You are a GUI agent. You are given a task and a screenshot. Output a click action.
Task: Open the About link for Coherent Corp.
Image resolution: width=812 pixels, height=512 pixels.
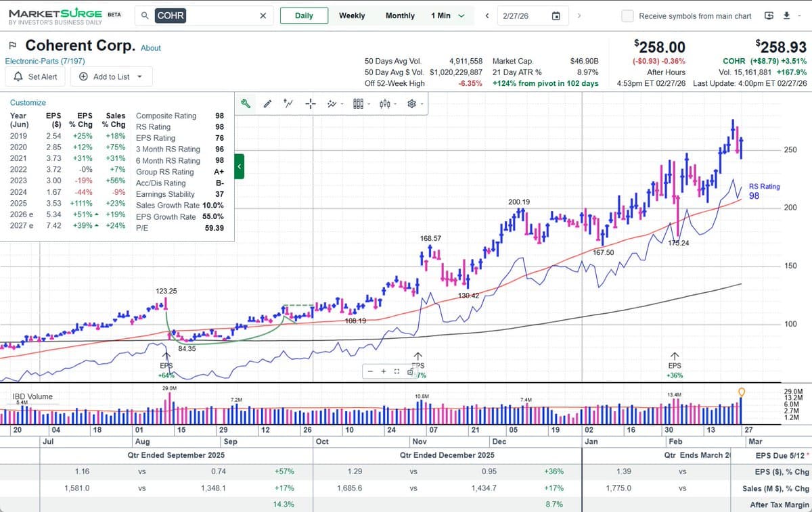coord(150,48)
